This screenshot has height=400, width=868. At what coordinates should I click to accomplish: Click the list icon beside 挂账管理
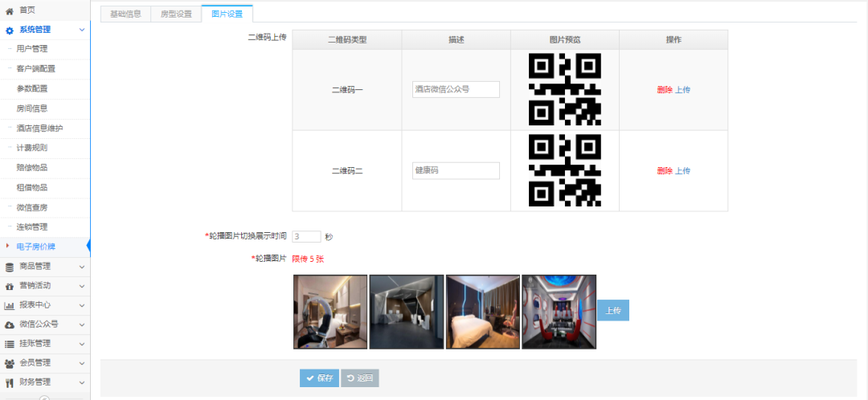(x=10, y=344)
